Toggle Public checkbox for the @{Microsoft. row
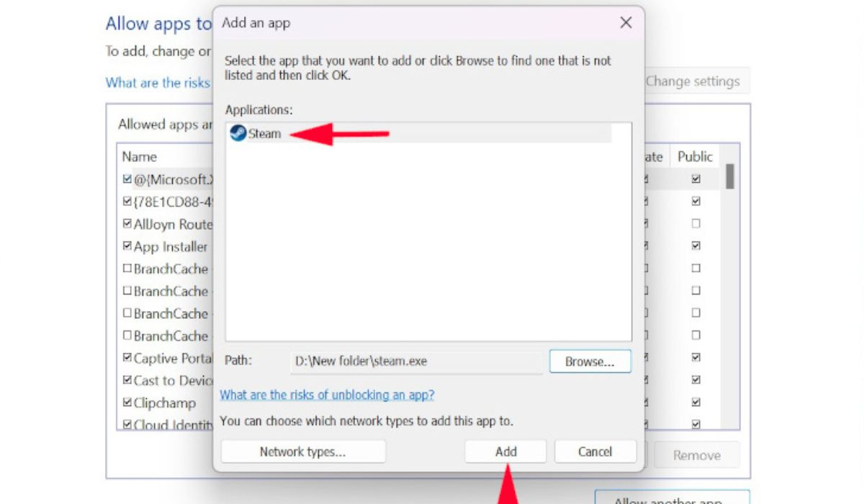The width and height of the screenshot is (864, 504). [696, 179]
